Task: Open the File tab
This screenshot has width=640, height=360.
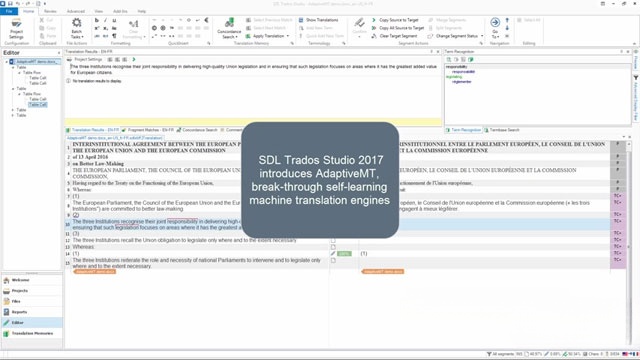Action: [9, 11]
